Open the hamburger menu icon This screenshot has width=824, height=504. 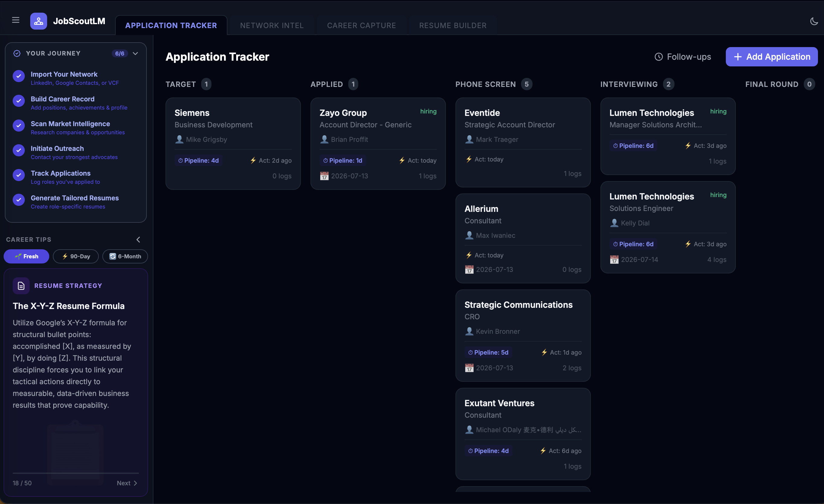[x=15, y=20]
